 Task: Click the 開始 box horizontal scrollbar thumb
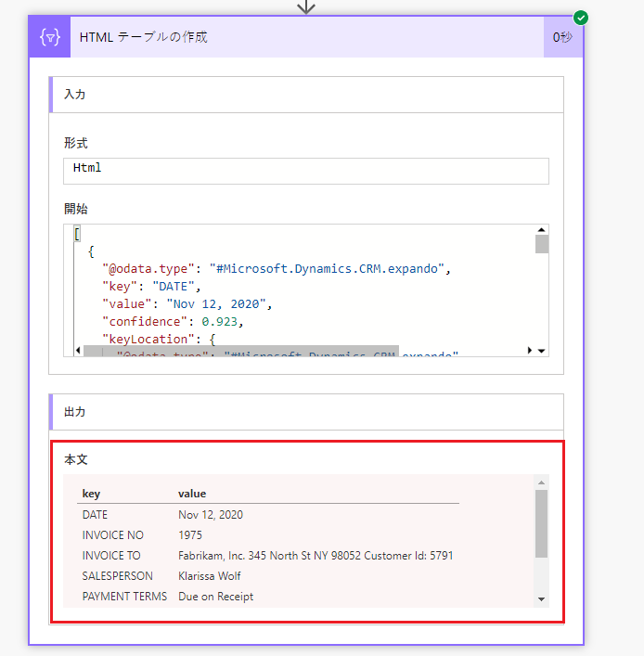[x=241, y=351]
